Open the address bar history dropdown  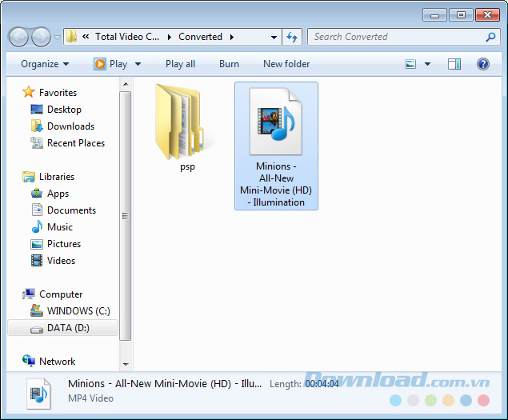274,38
